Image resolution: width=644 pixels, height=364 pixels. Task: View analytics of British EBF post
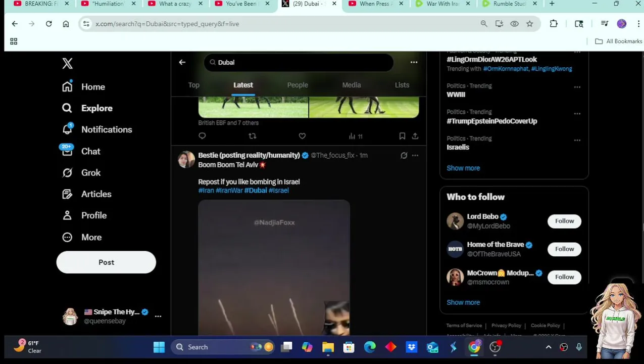pos(356,136)
